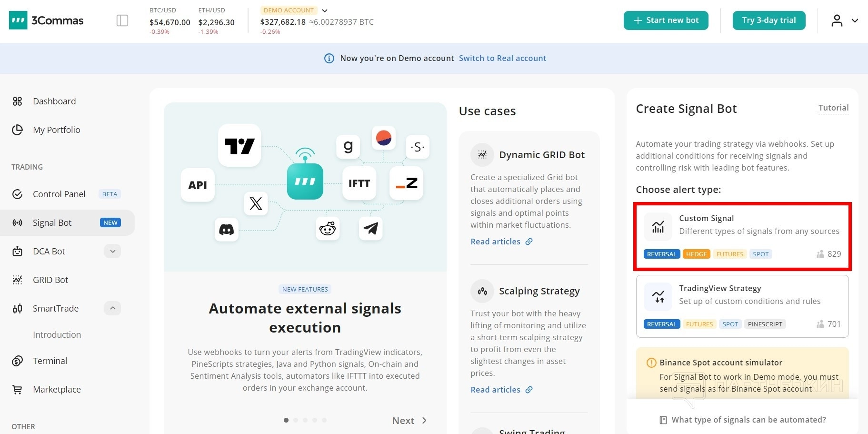
Task: Choose the TradingView Strategy alert type
Action: click(742, 306)
